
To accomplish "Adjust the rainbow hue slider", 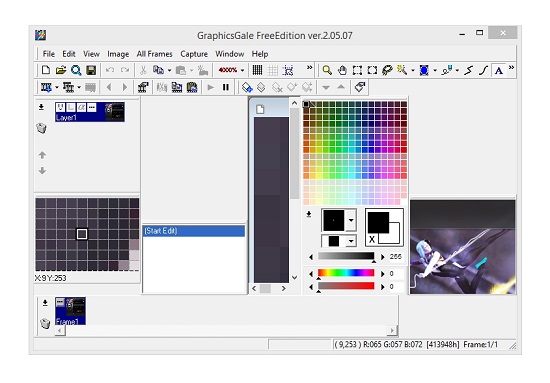I will [346, 273].
